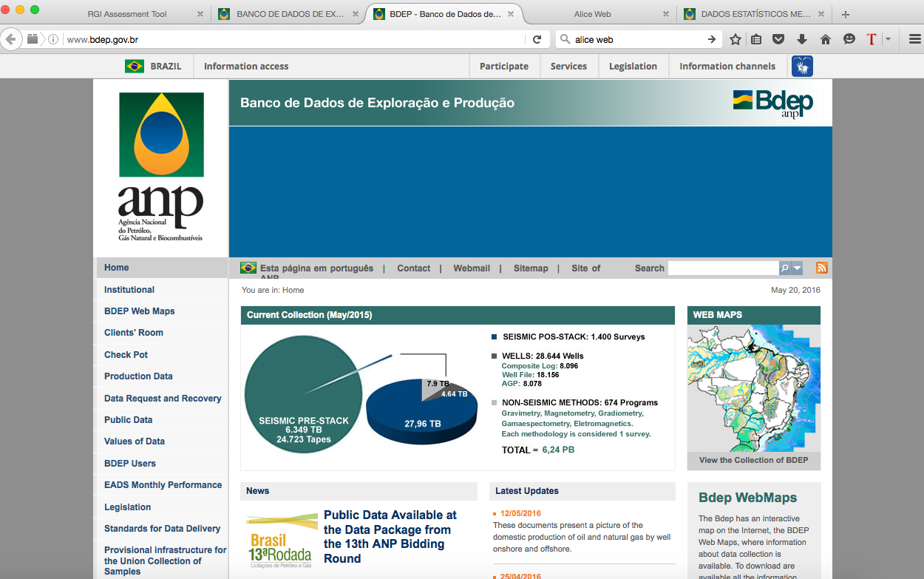Open the Services menu

pyautogui.click(x=568, y=66)
